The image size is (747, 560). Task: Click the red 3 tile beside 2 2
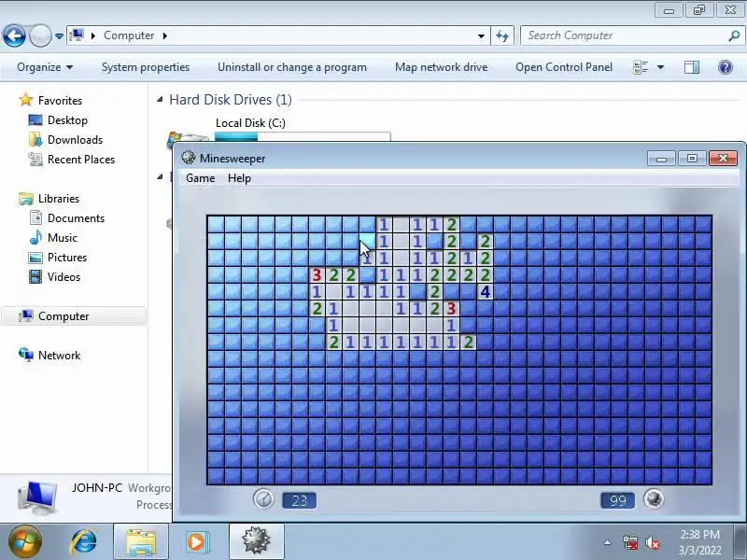click(x=317, y=275)
